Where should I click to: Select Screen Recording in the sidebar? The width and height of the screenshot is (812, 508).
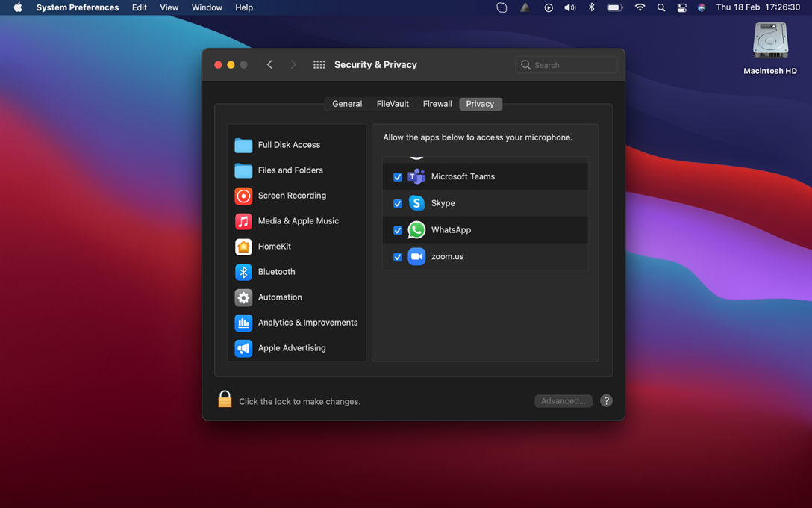point(291,196)
